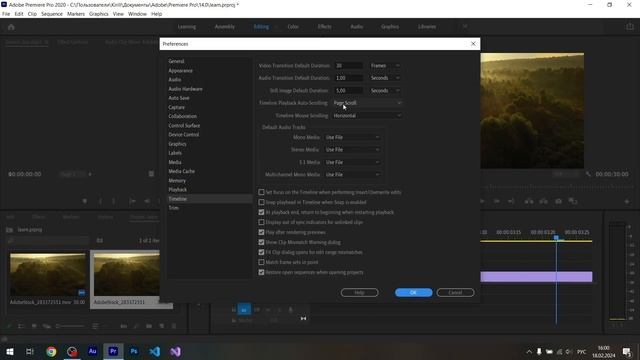Click the Program monitor settings wrench icon
Viewport: 640px width, 360px height.
click(x=588, y=174)
